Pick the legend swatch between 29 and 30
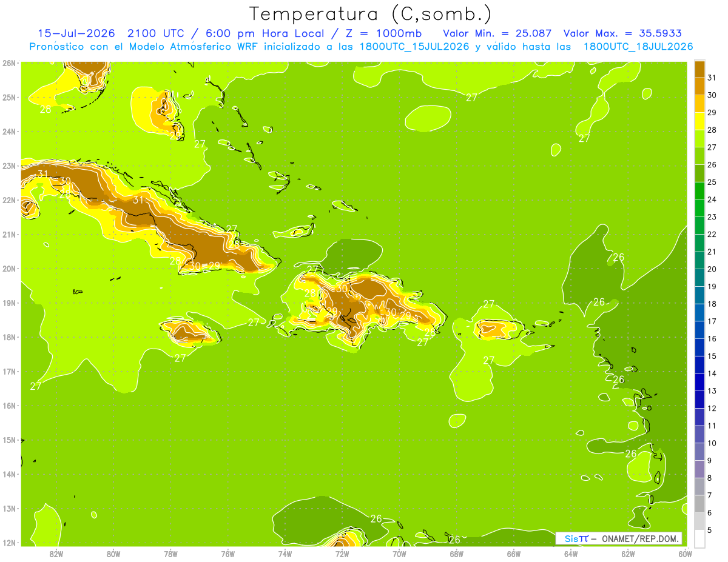This screenshot has width=728, height=562. (699, 104)
